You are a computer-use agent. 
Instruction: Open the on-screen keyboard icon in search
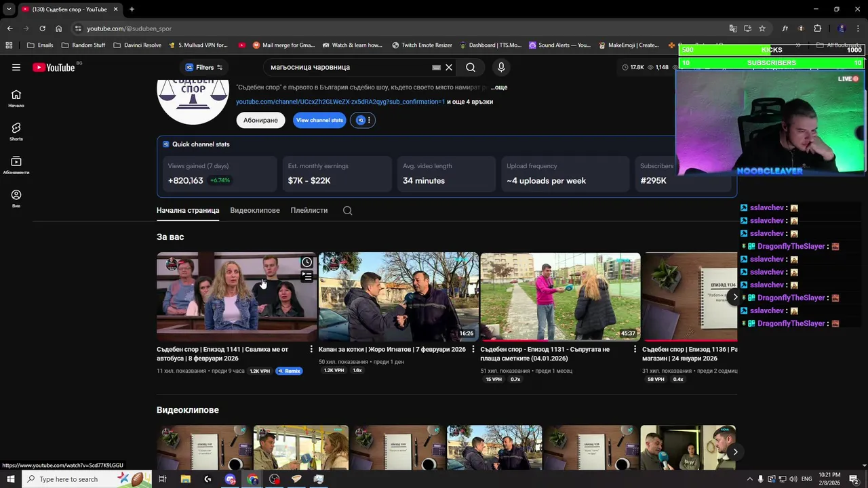(x=437, y=67)
